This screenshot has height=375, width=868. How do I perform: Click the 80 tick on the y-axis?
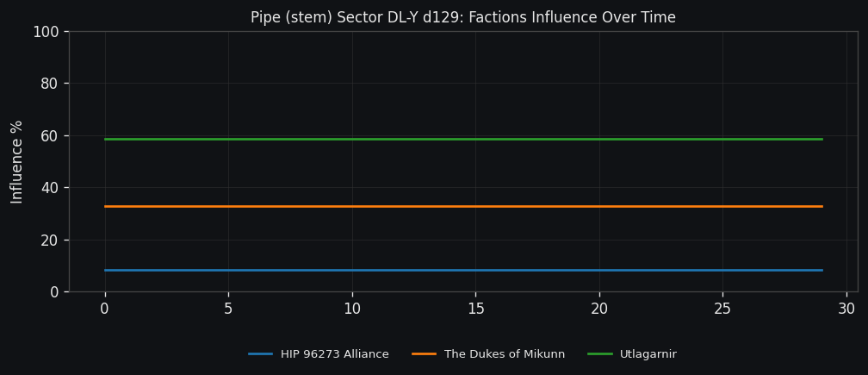pos(49,84)
